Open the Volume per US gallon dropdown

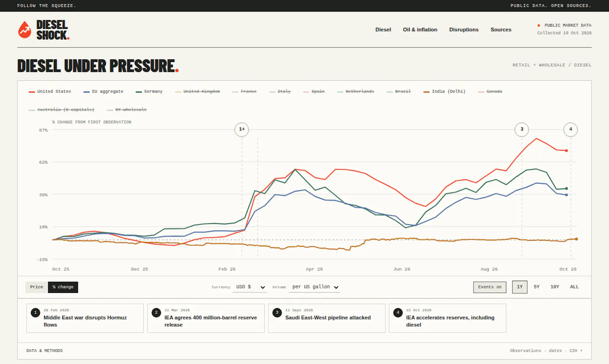coord(314,287)
